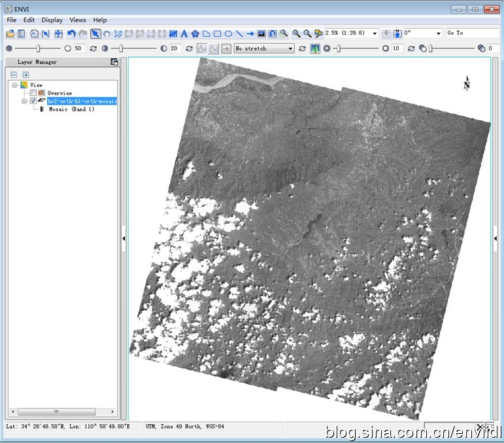Enable the Overview layer checkbox
504x443 pixels.
(x=33, y=93)
